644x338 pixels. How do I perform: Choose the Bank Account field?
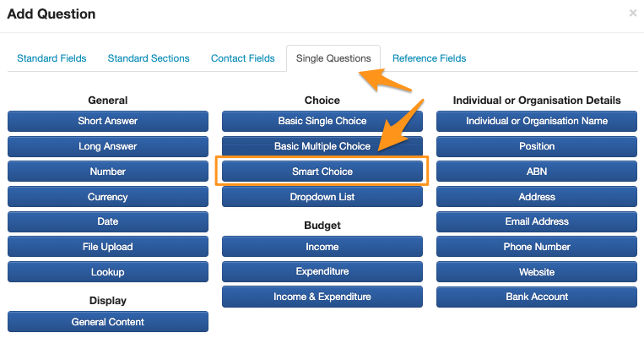(537, 297)
